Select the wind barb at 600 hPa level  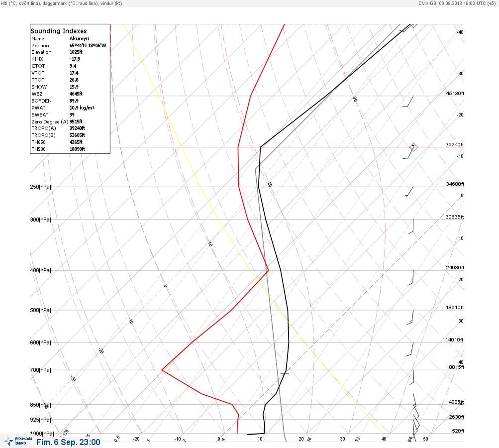click(410, 349)
